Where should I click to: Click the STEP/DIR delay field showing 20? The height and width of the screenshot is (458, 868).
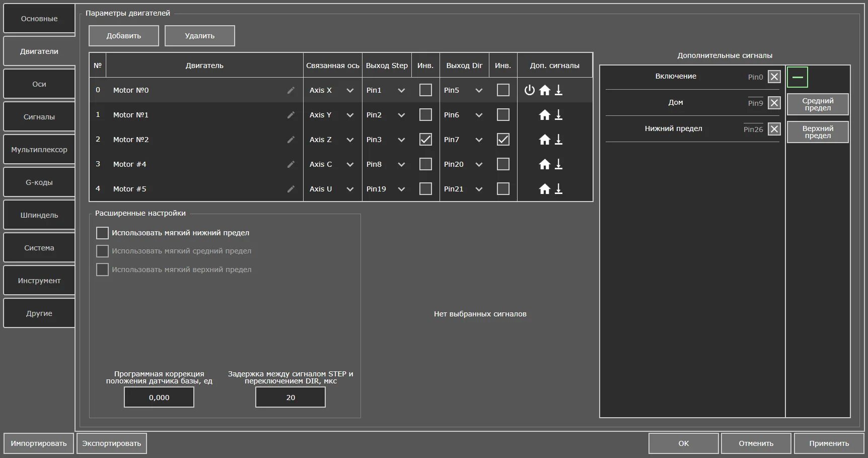pyautogui.click(x=291, y=398)
